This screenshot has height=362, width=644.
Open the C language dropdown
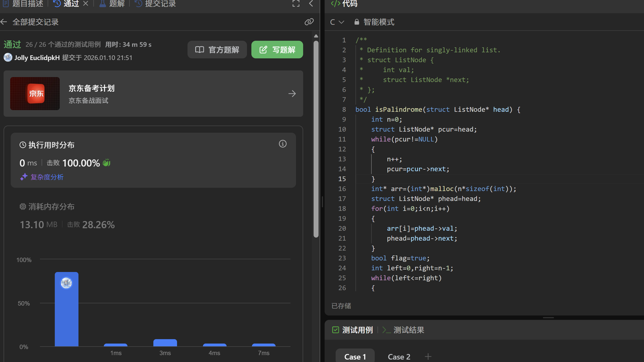point(337,22)
